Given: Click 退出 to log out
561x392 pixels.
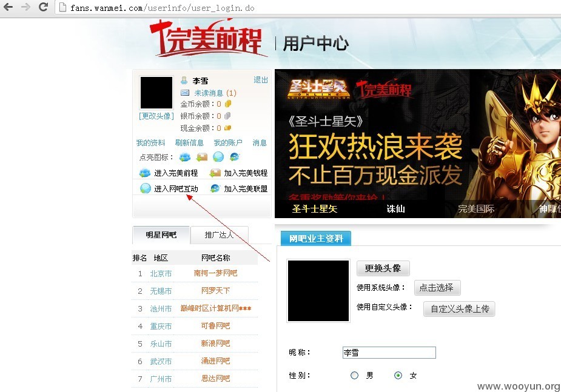Looking at the screenshot, I should [260, 80].
